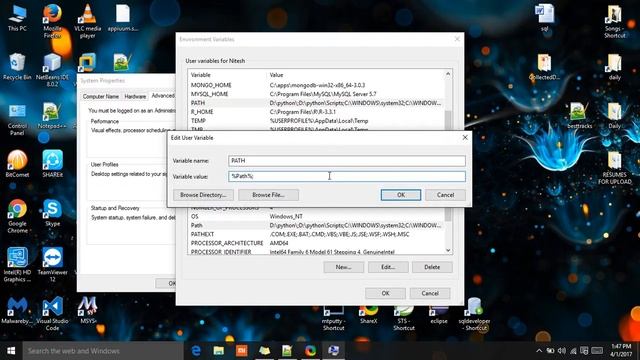Viewport: 640px width, 360px height.
Task: Click New button under system variables
Action: point(343,267)
